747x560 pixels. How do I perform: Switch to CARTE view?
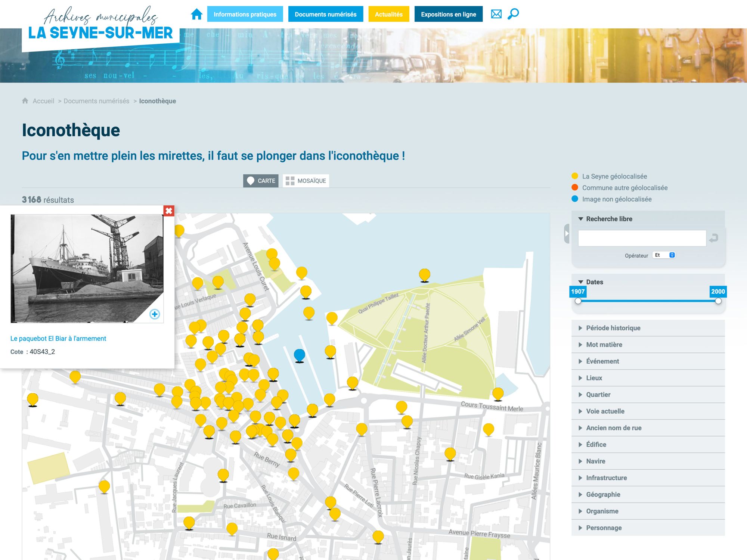[261, 181]
